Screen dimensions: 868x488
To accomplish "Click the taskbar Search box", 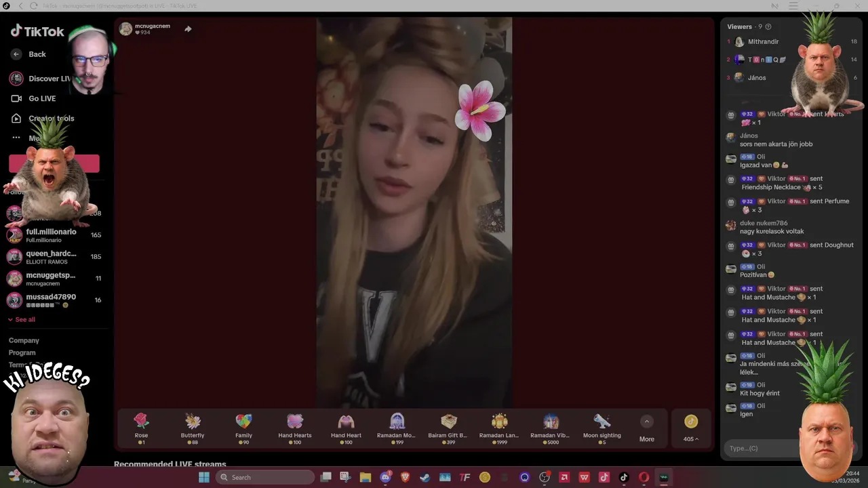I will 265,477.
